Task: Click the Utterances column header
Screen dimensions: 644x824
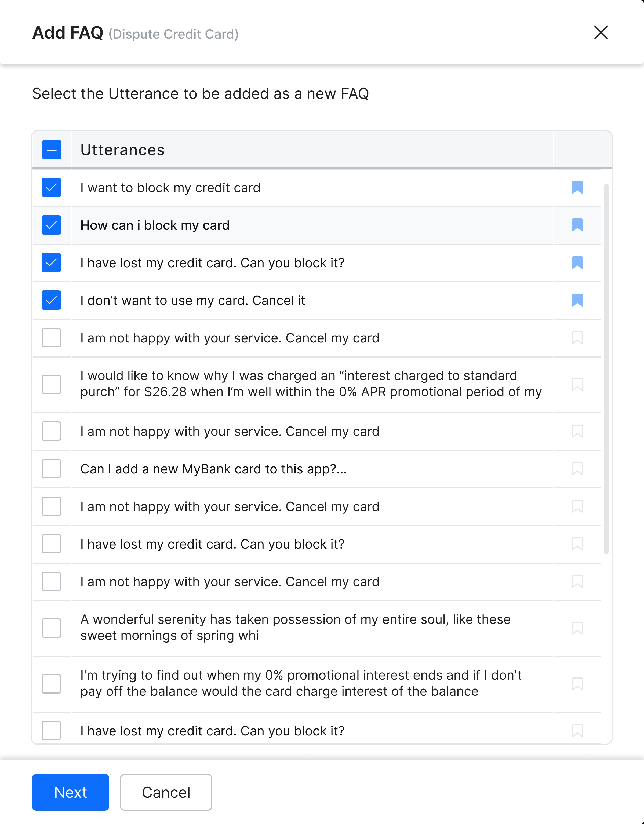Action: point(123,150)
